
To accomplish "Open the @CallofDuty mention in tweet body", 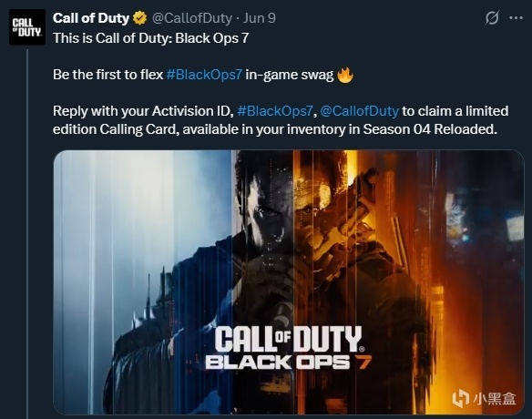I will click(x=359, y=111).
